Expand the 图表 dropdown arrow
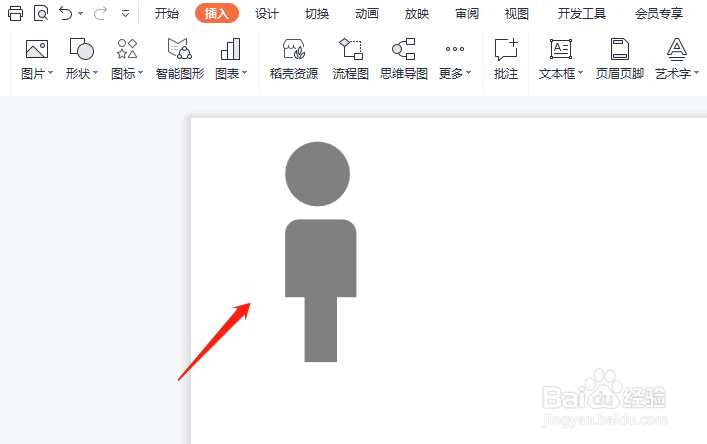Screen dimensions: 707x444 (244, 73)
